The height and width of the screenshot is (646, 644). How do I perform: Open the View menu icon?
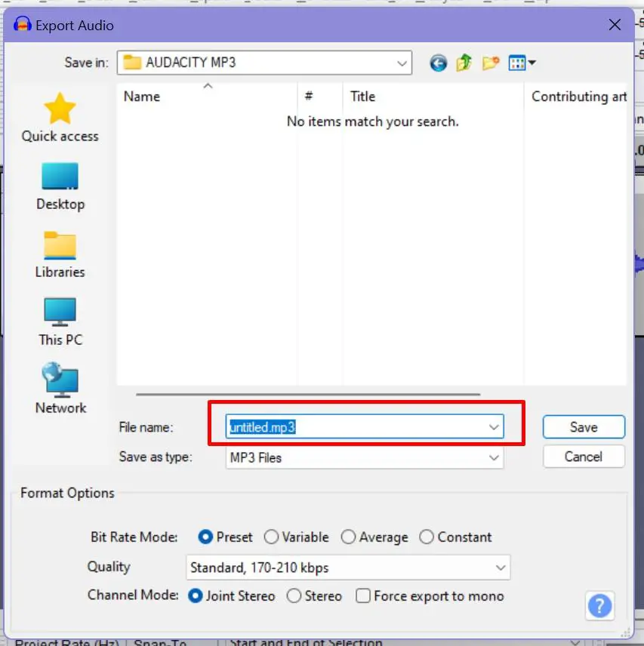click(x=522, y=63)
